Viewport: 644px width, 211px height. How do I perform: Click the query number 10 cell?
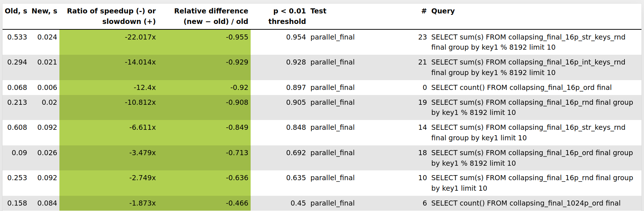pos(422,178)
